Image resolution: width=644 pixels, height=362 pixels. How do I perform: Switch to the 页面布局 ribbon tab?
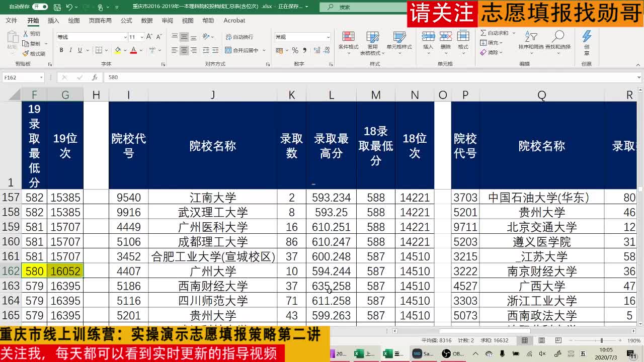click(x=100, y=21)
